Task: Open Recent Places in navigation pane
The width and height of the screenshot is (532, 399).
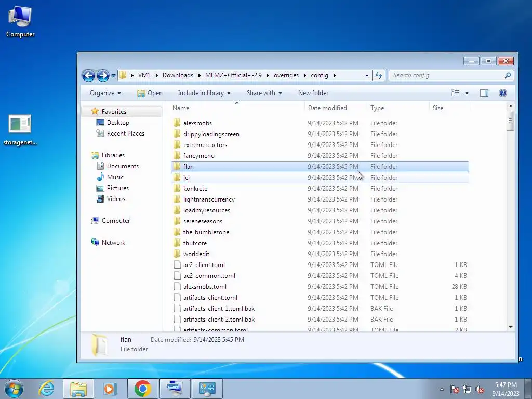Action: [x=126, y=134]
